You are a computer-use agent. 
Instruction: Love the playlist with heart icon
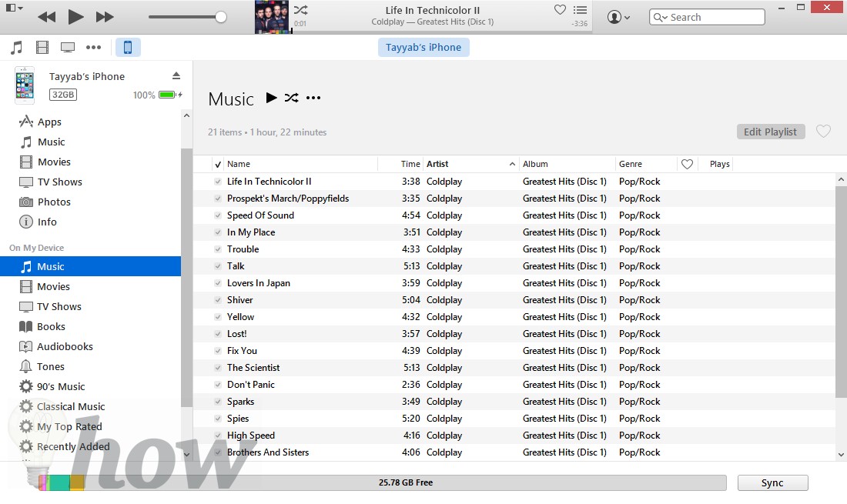click(823, 131)
